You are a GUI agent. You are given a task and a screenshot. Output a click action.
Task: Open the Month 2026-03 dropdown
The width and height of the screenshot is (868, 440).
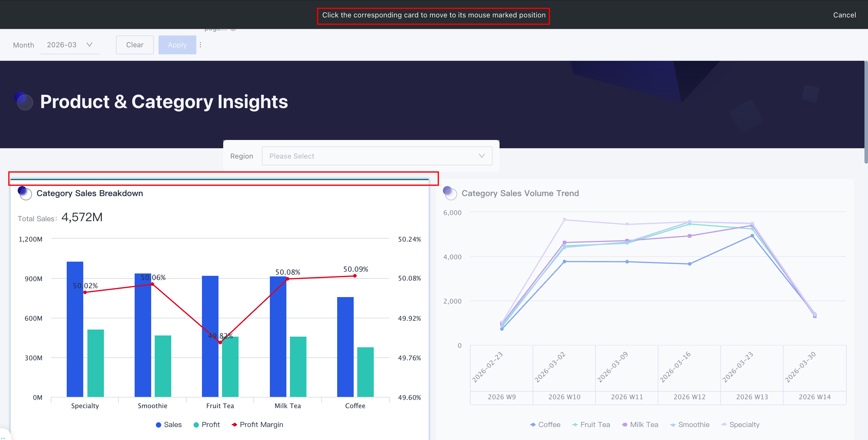tap(70, 45)
